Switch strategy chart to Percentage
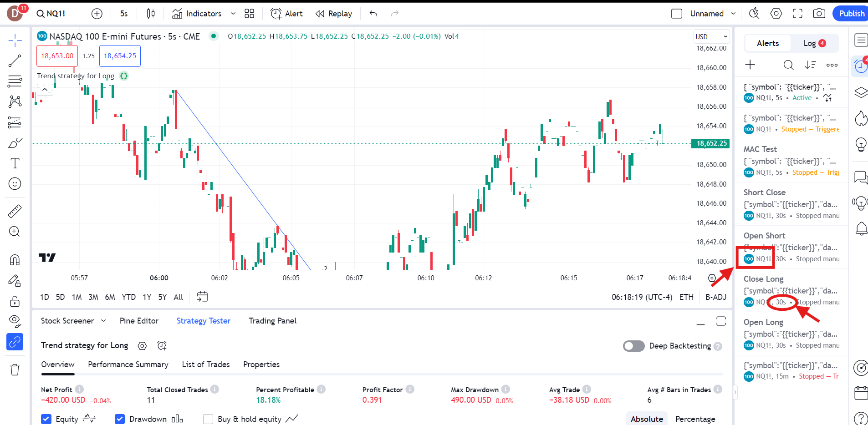 point(695,419)
